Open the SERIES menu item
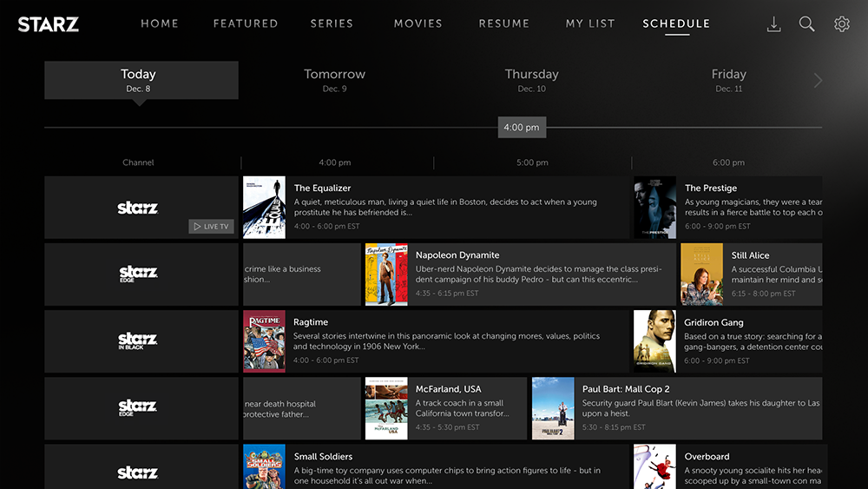The image size is (868, 489). [x=332, y=23]
